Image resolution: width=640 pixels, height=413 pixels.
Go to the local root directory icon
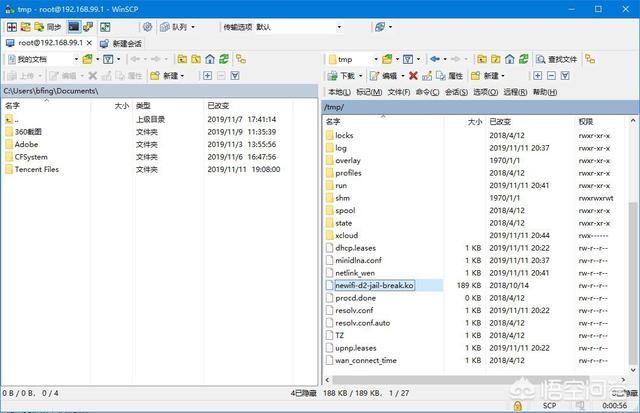coord(196,60)
